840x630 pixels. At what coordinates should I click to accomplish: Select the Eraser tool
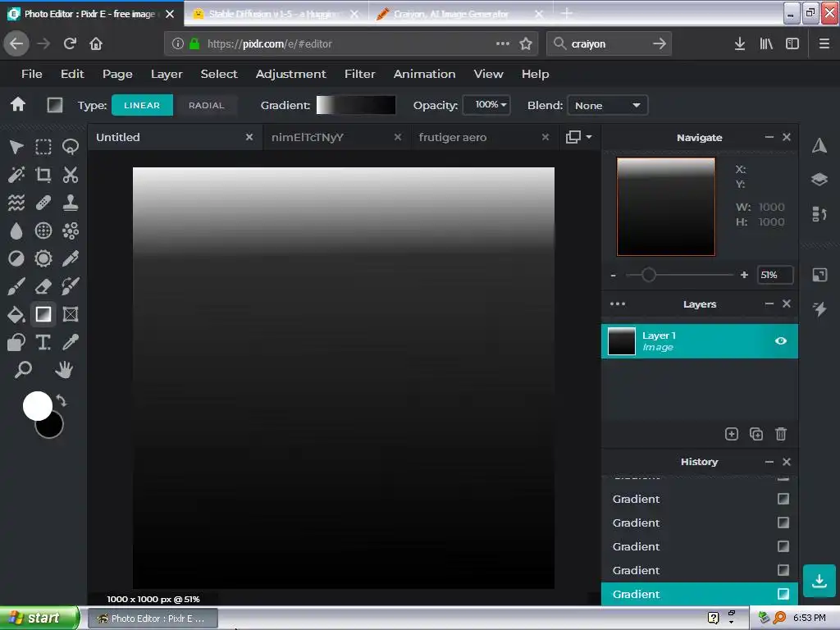click(43, 286)
